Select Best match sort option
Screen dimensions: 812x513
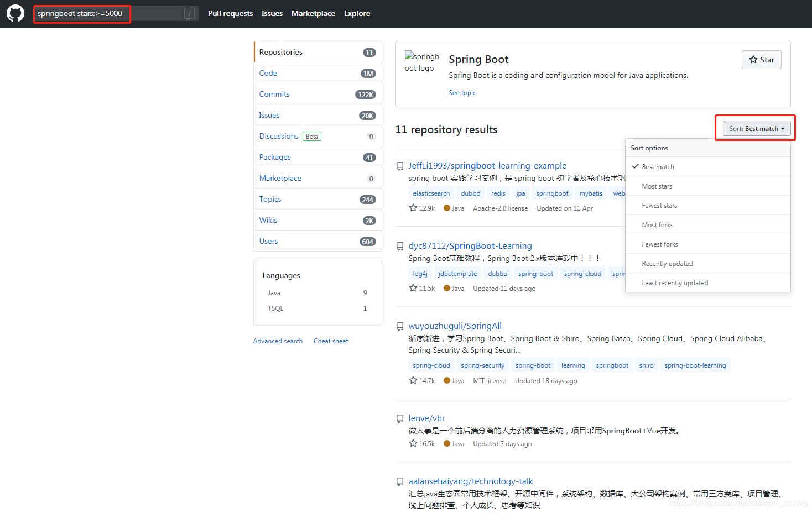(707, 166)
